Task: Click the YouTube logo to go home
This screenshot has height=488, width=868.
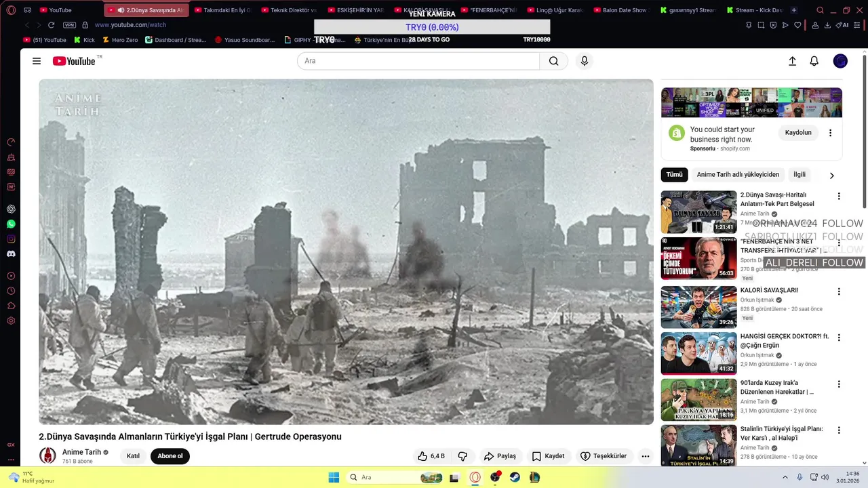Action: pos(74,61)
